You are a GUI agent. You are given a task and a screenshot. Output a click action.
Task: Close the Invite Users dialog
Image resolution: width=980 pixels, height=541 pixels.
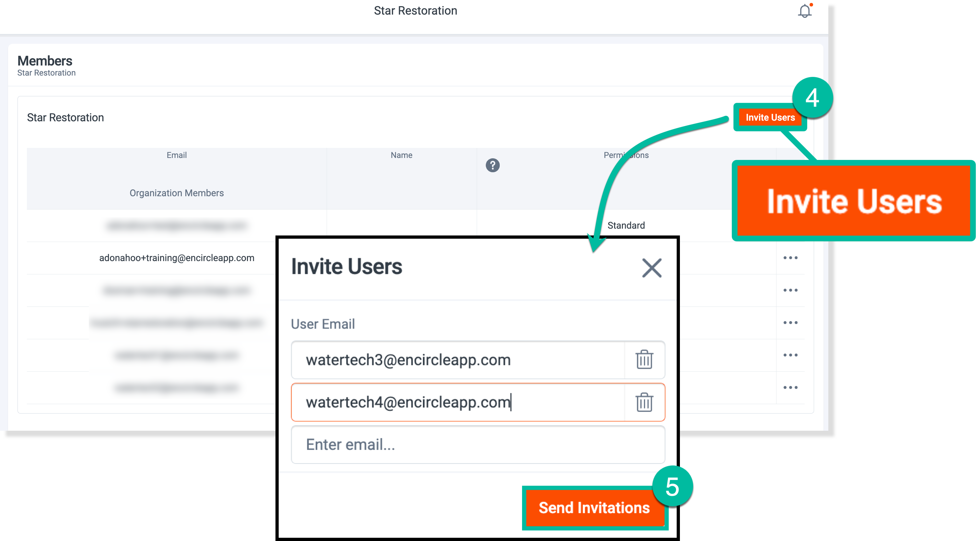[x=652, y=268]
